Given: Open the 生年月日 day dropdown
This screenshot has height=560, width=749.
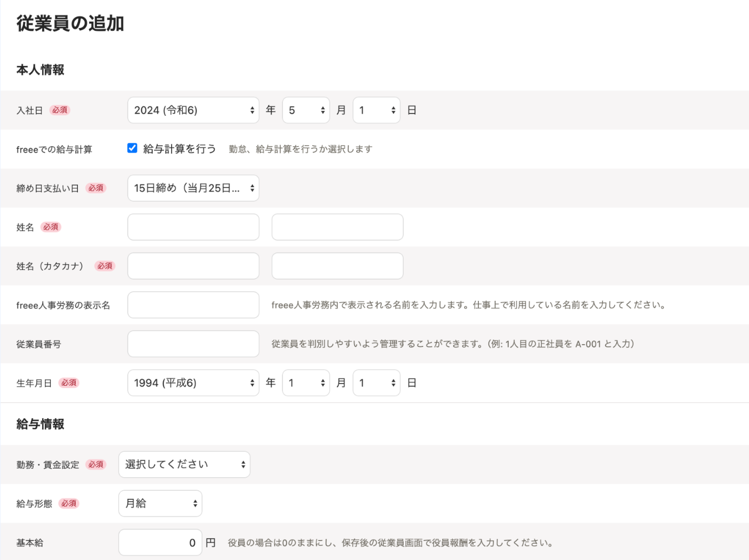Looking at the screenshot, I should point(376,383).
